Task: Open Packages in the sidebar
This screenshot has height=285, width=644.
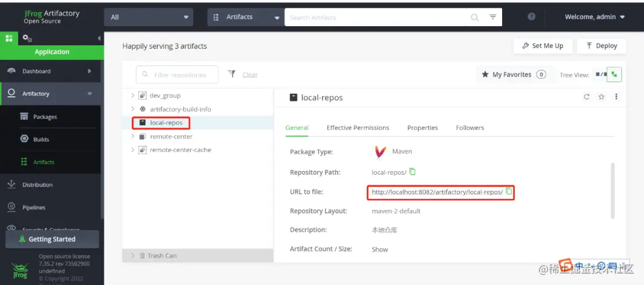Action: coord(51,117)
